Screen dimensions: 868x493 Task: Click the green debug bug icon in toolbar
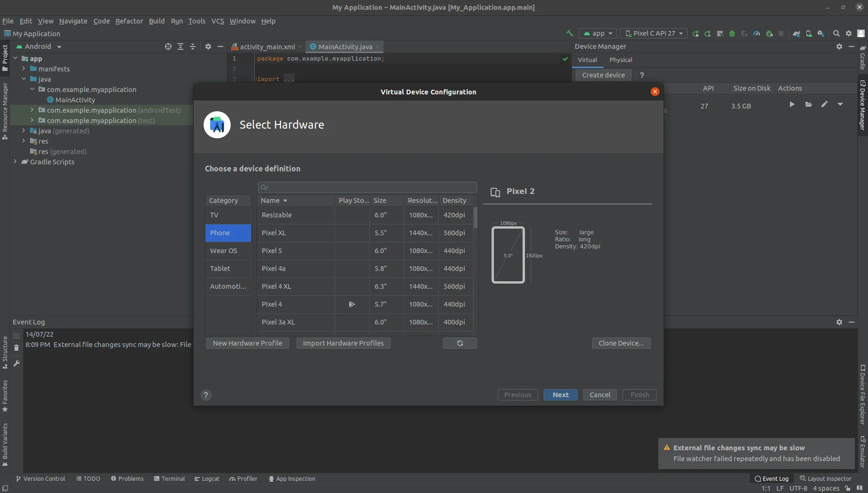pyautogui.click(x=732, y=33)
